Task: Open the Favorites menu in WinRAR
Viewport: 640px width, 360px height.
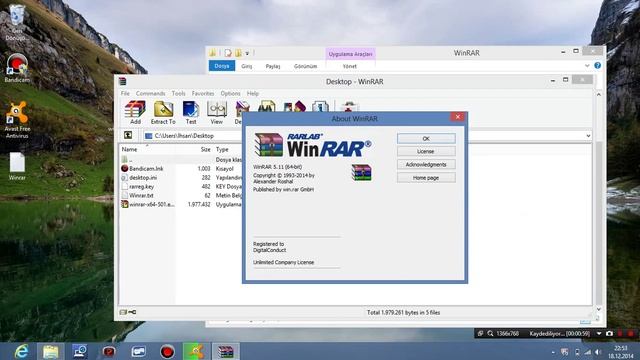Action: point(203,93)
